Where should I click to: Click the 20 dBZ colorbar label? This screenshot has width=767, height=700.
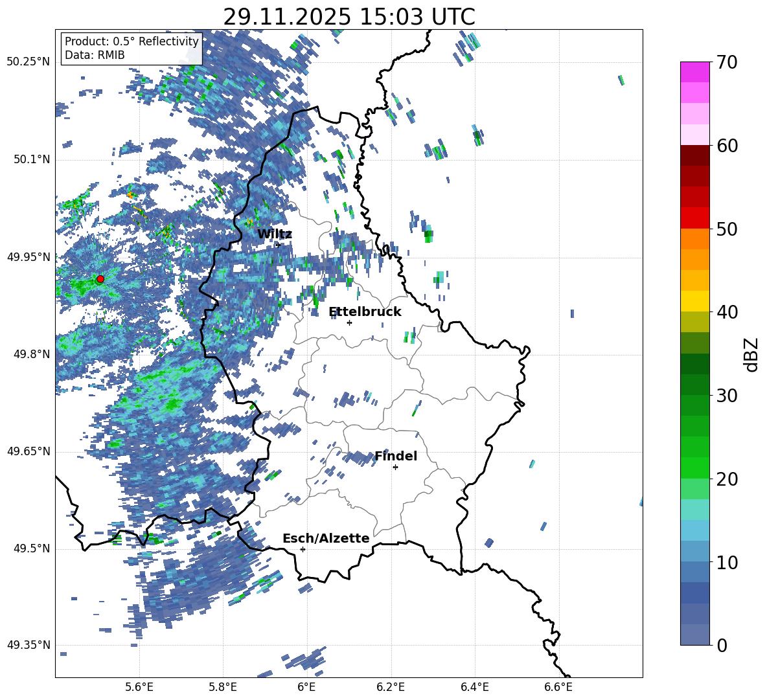(x=726, y=479)
